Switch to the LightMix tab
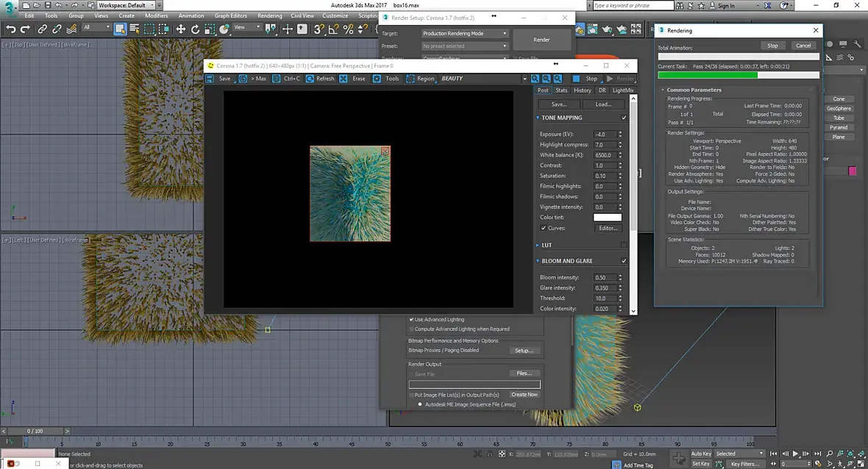 coord(623,90)
